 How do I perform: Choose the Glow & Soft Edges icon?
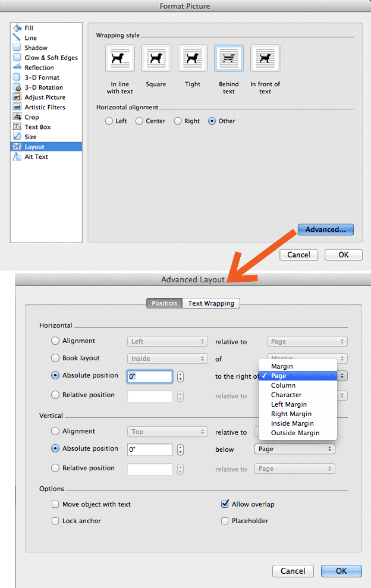(x=17, y=58)
